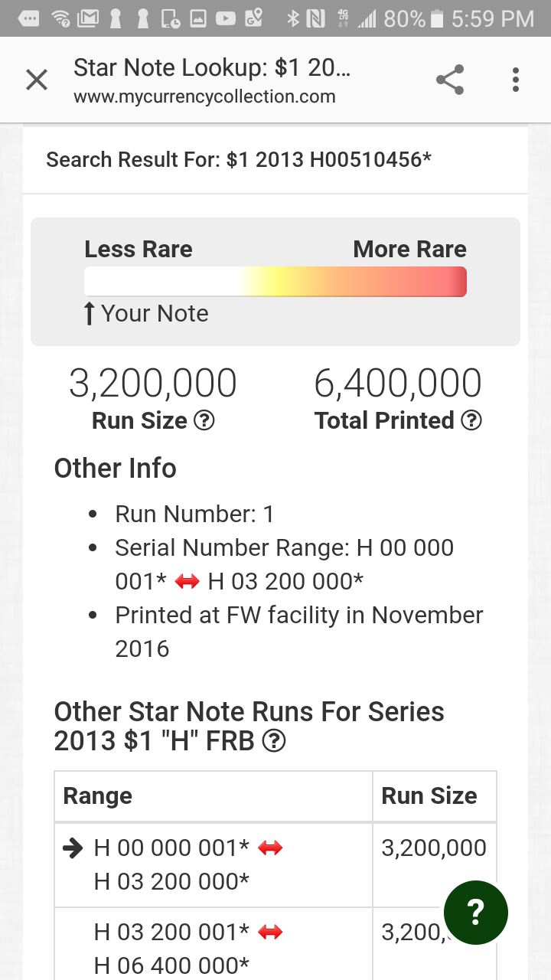Tap the Total Printed help icon
Image resolution: width=551 pixels, height=980 pixels.
point(472,420)
